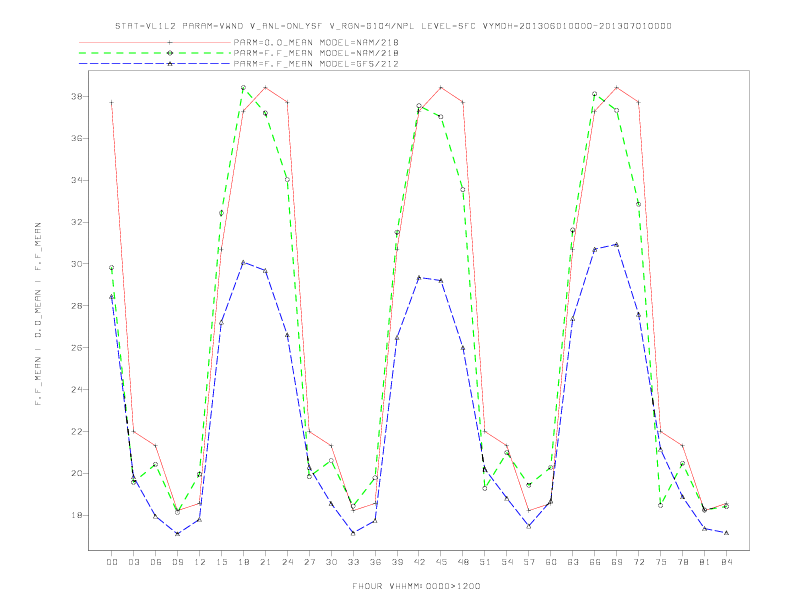Click y-axis tick label 26
The width and height of the screenshot is (792, 612).
click(77, 347)
